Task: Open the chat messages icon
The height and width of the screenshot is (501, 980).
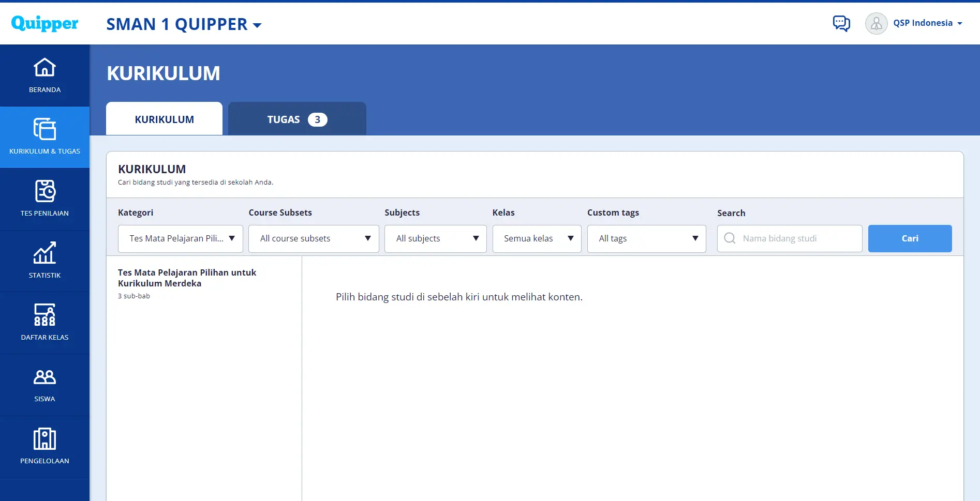Action: point(841,23)
